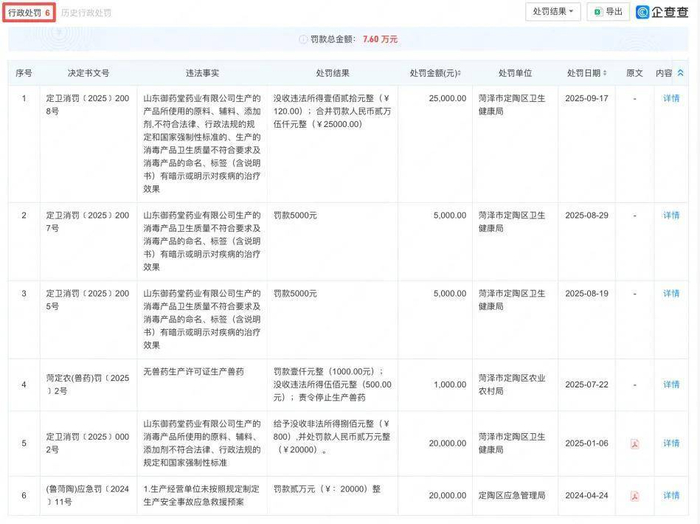
Task: Click the 导出 export button
Action: tap(608, 12)
